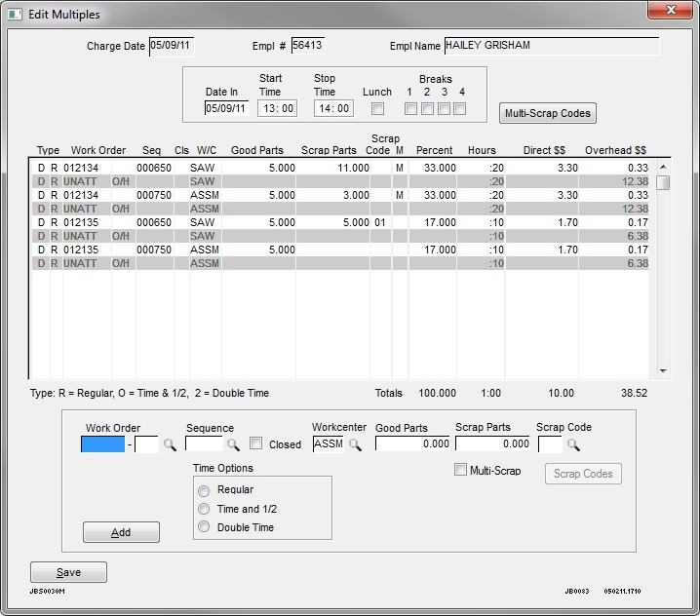Toggle the Break 1 checkbox

(x=410, y=108)
